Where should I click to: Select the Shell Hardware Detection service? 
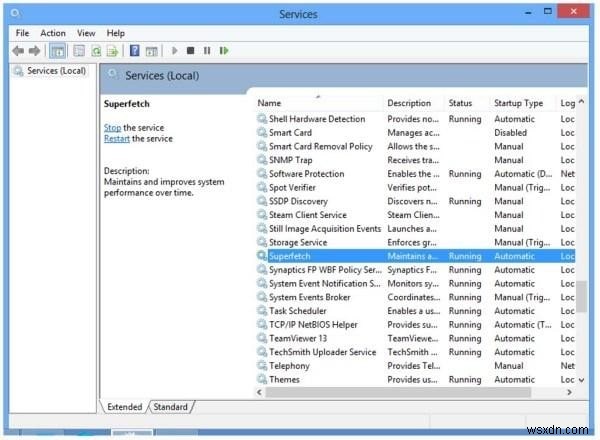tap(416, 119)
